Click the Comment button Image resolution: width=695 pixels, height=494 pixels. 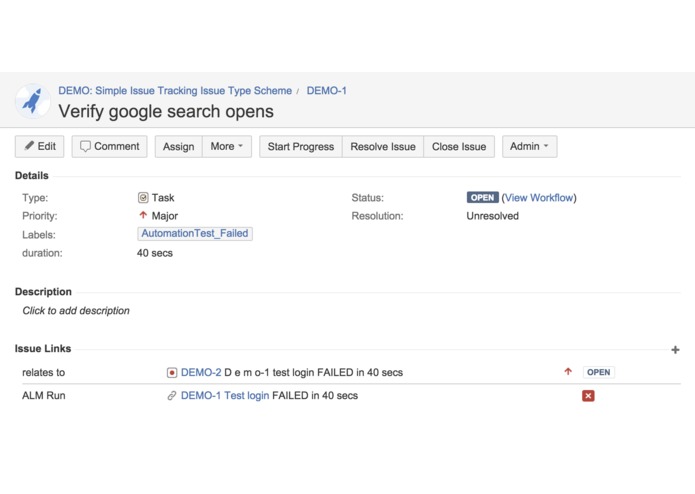point(109,146)
